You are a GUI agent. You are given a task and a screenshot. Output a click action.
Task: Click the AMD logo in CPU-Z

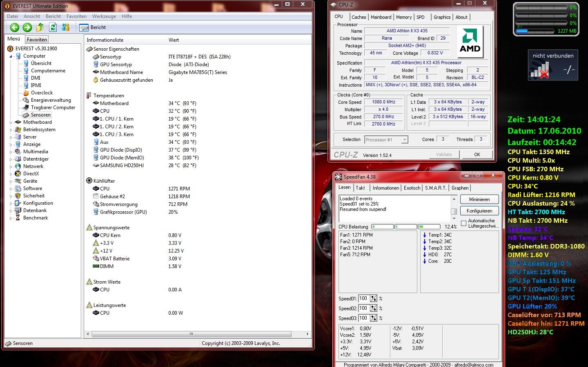(x=470, y=42)
